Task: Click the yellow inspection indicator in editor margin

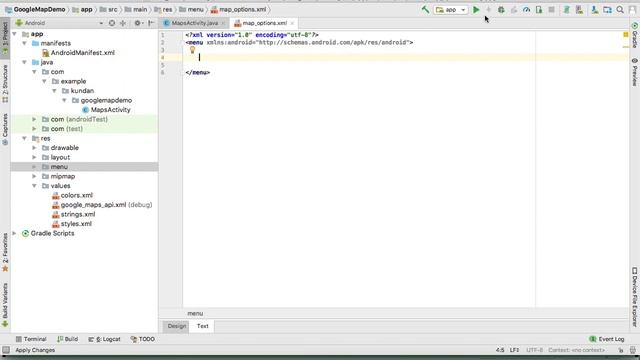Action: pos(626,35)
